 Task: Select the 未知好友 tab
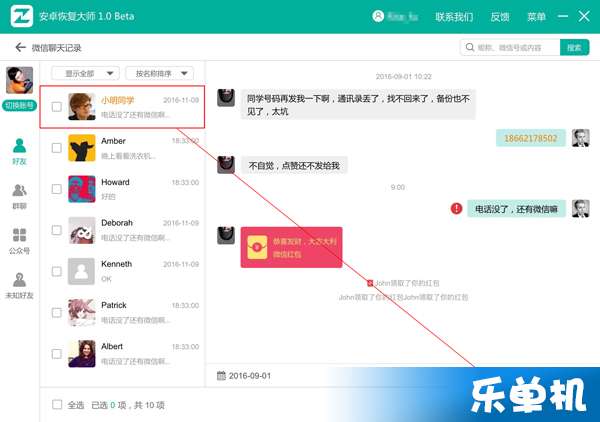[19, 286]
